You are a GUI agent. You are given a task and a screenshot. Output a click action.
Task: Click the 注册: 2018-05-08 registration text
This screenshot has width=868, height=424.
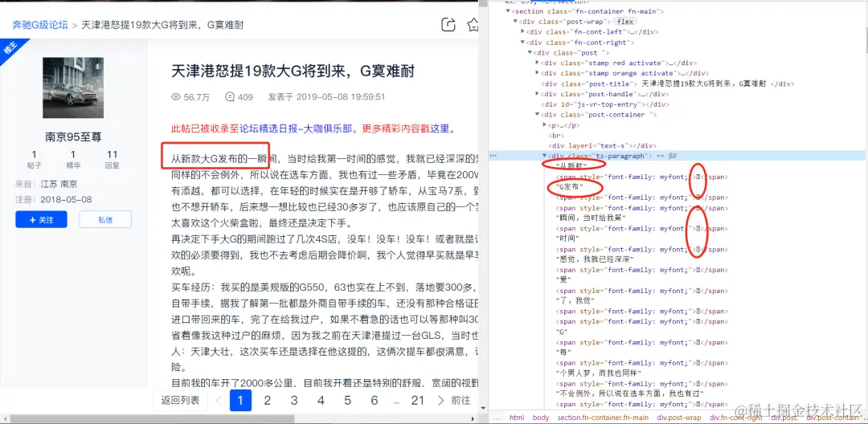click(54, 200)
